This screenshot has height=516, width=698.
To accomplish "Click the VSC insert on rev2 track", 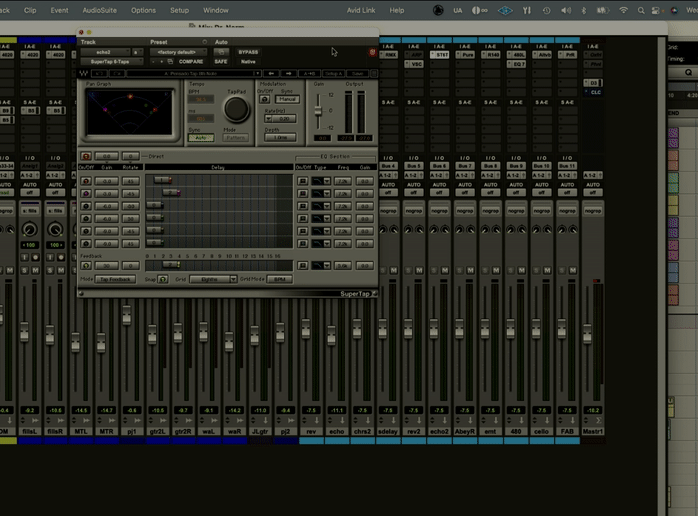I will (x=414, y=64).
